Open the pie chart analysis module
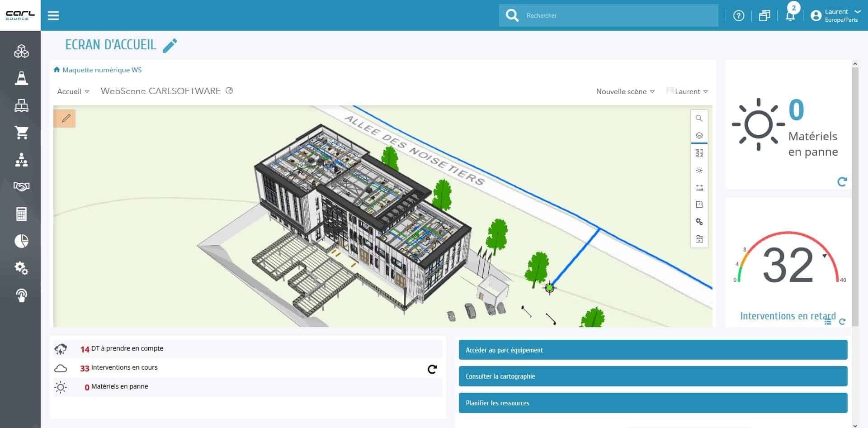The image size is (868, 428). coord(21,241)
